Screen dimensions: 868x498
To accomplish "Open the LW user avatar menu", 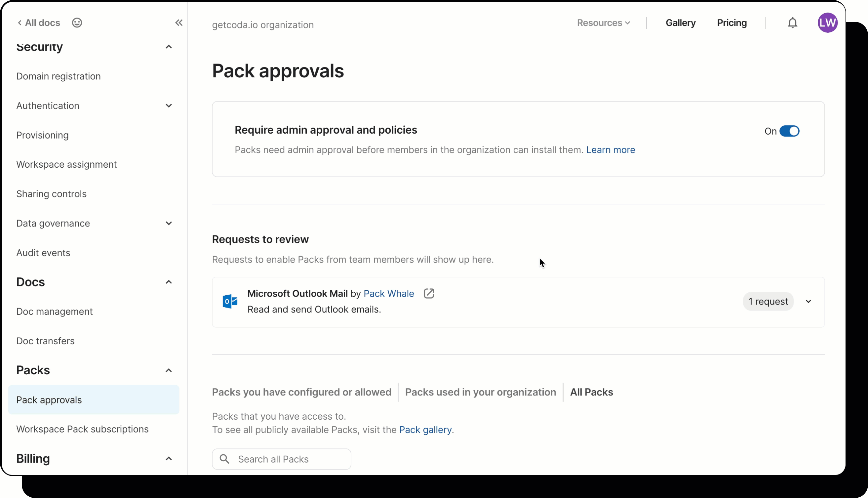I will pyautogui.click(x=827, y=23).
